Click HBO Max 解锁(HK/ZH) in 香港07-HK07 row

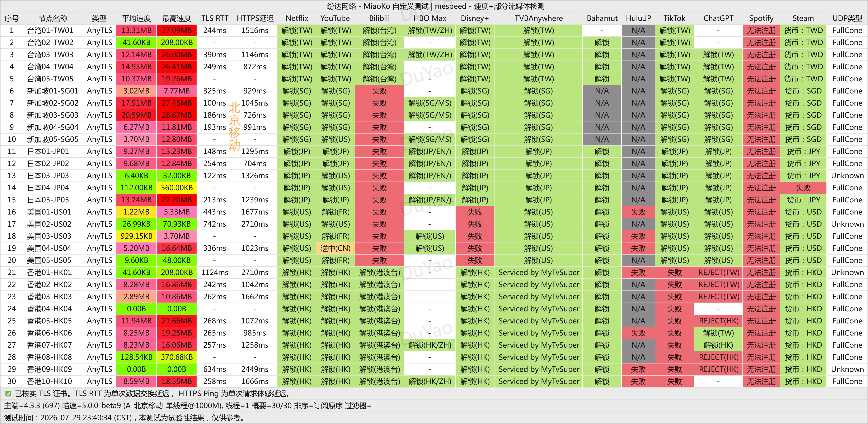(430, 345)
